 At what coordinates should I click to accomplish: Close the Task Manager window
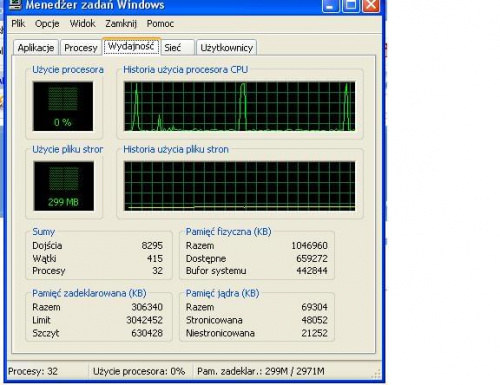point(371,5)
